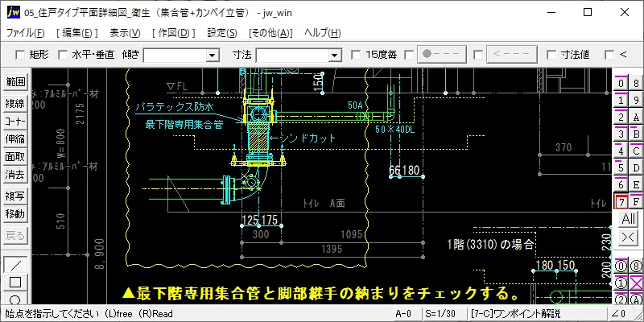Screen dimensions: 644x322
Task: Click layer button 5
Action: pos(621,168)
